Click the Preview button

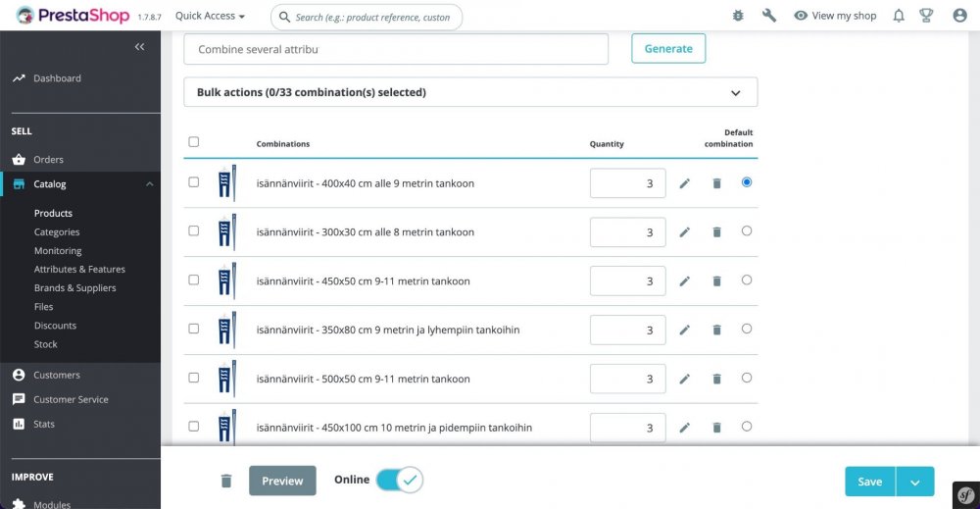[282, 481]
